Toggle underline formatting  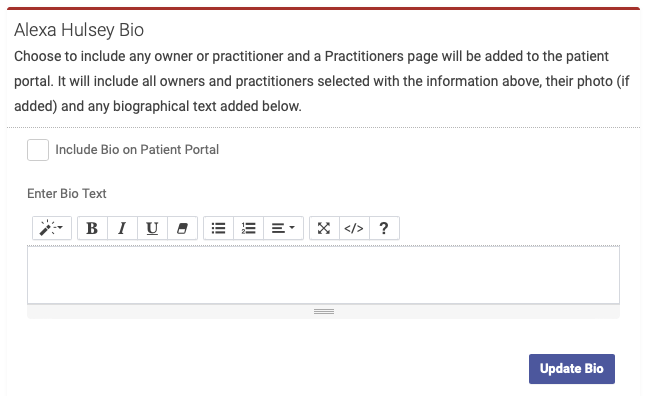pyautogui.click(x=152, y=228)
